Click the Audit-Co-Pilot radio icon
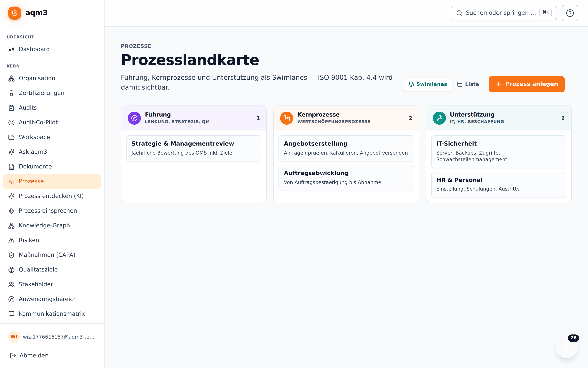 [11, 122]
